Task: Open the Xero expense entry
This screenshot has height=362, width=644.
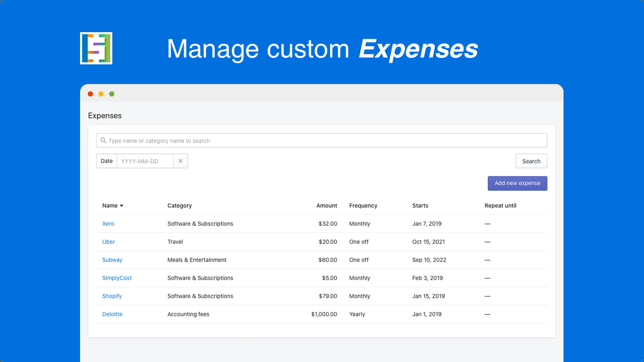Action: [x=108, y=223]
